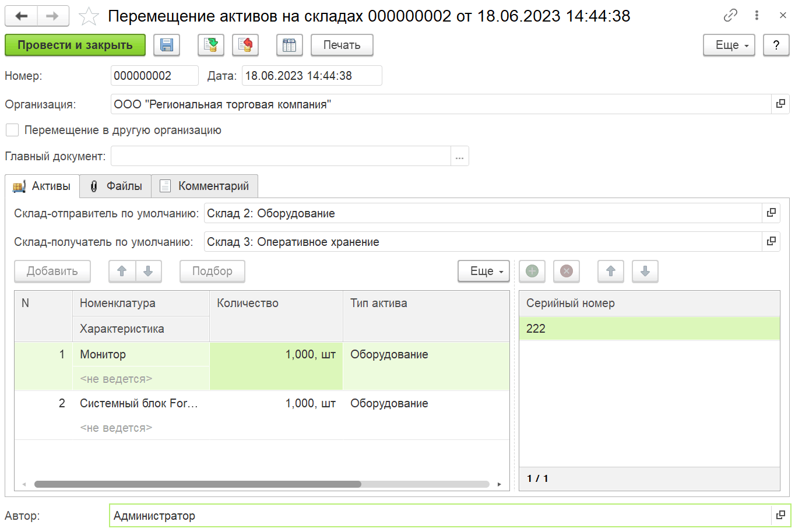The height and width of the screenshot is (532, 795).
Task: Save the document with the floppy disk icon
Action: 167,45
